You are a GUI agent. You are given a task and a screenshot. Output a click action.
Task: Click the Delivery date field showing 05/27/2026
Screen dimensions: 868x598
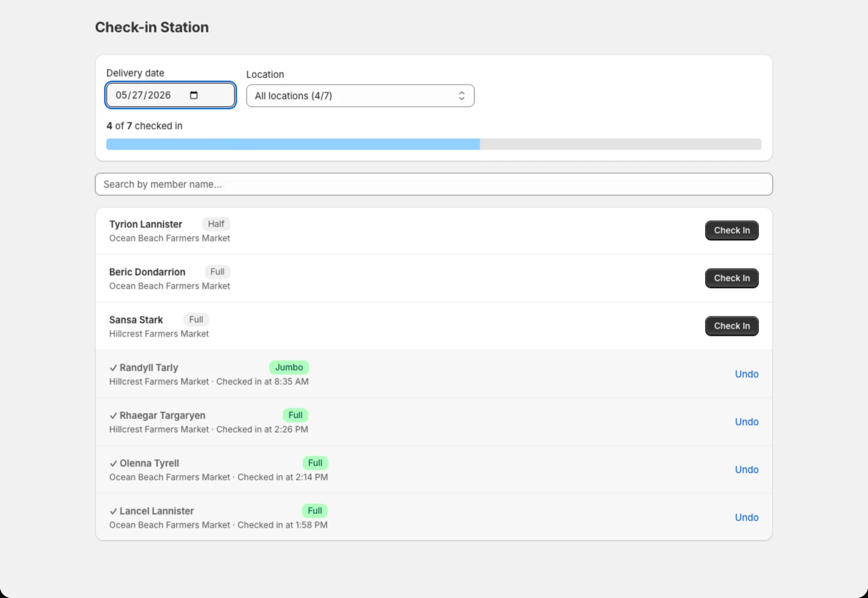click(170, 95)
